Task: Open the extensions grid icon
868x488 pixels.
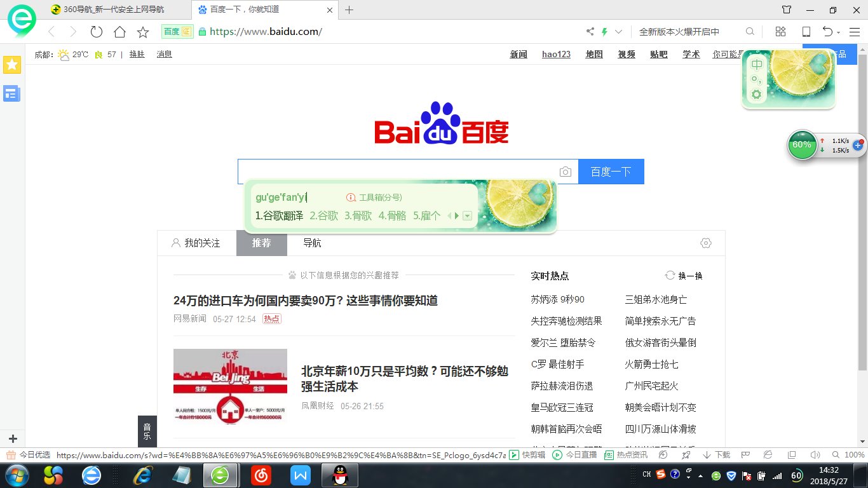Action: (x=780, y=31)
